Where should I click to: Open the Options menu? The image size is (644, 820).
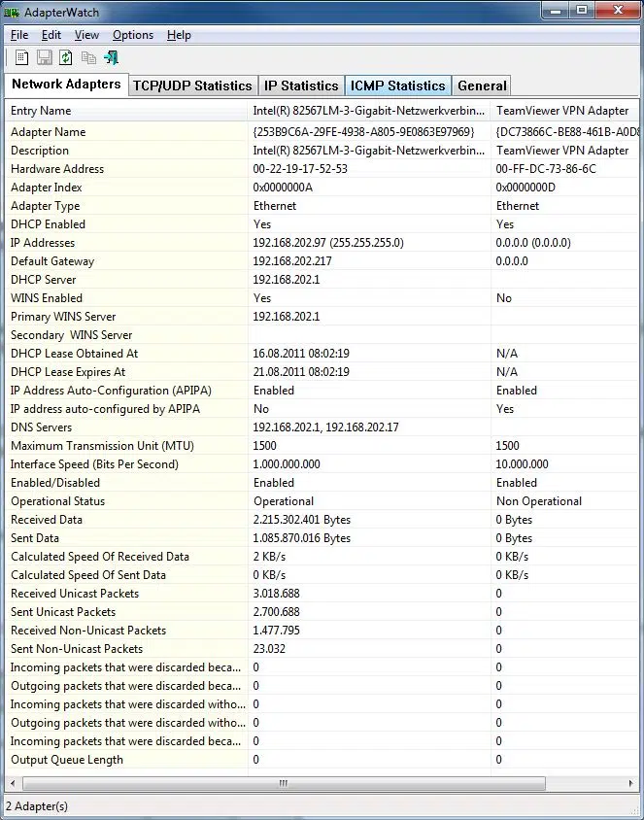coord(133,35)
